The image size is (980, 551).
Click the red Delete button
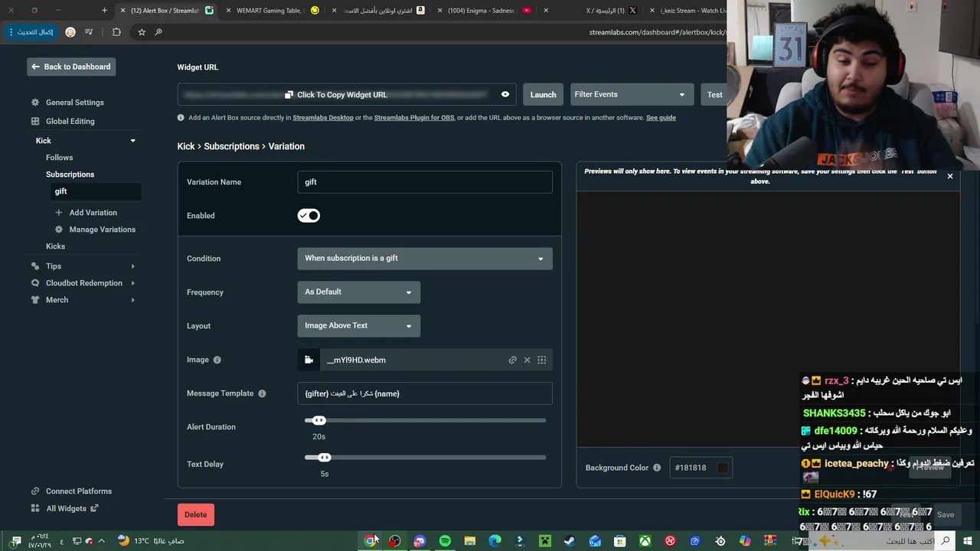195,515
